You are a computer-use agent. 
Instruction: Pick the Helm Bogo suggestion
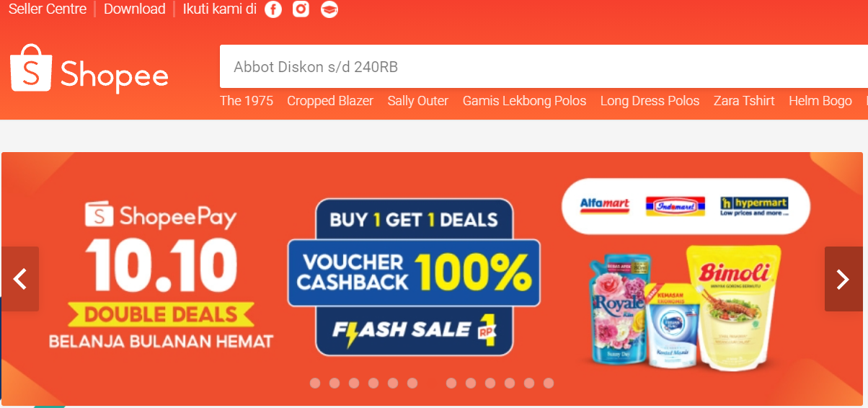[x=820, y=101]
